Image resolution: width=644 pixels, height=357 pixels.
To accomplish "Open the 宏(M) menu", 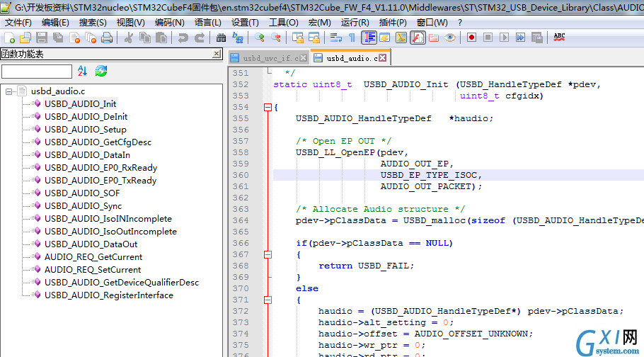I will 320,23.
